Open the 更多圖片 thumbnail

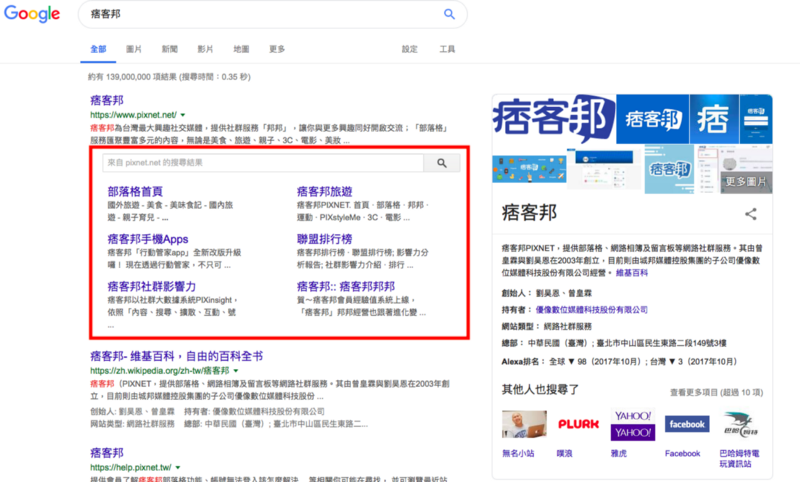click(746, 182)
